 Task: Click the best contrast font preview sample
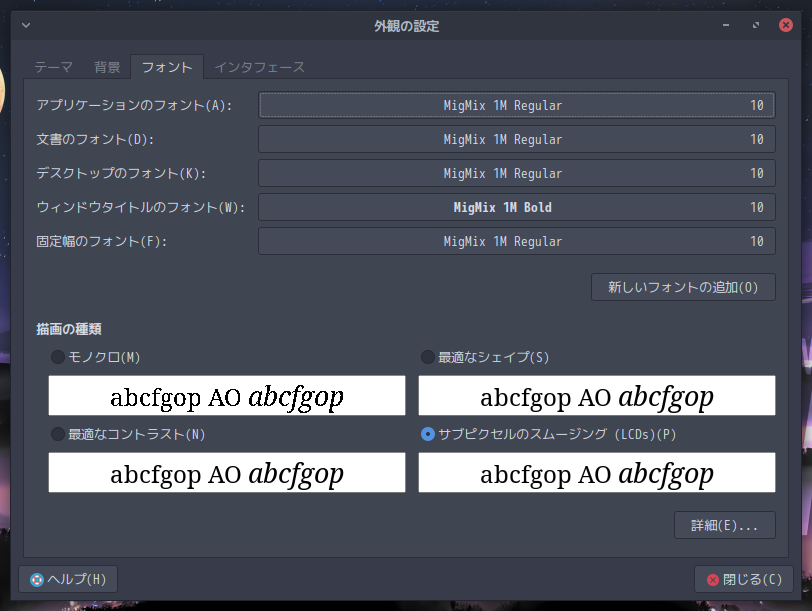coord(227,473)
